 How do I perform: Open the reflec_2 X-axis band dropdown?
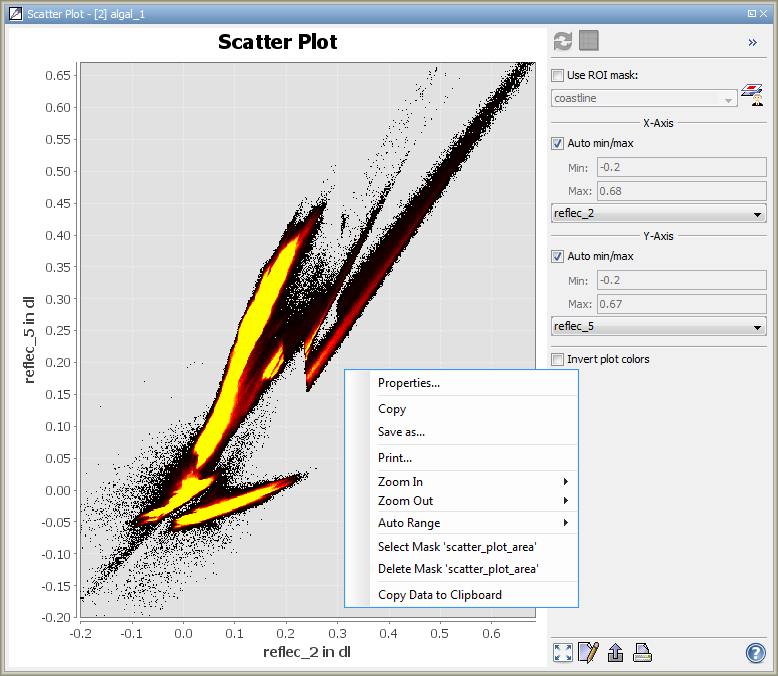pyautogui.click(x=658, y=213)
